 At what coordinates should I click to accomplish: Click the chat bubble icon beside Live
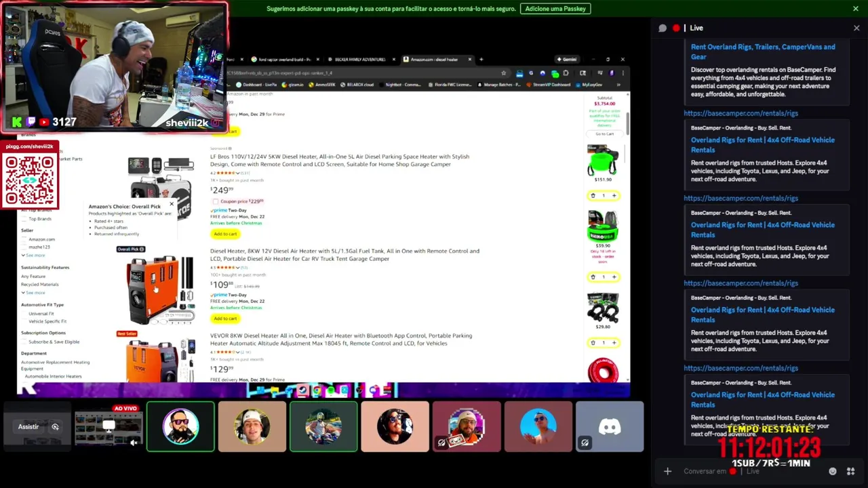point(663,28)
